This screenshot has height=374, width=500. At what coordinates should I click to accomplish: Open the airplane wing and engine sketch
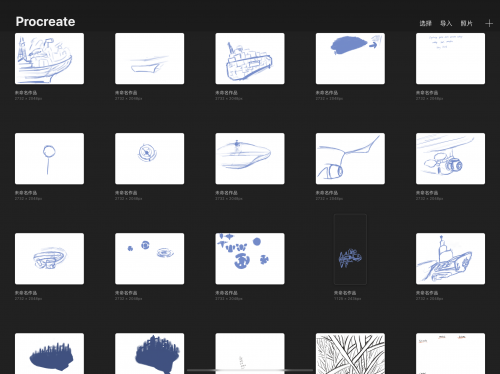tap(350, 159)
